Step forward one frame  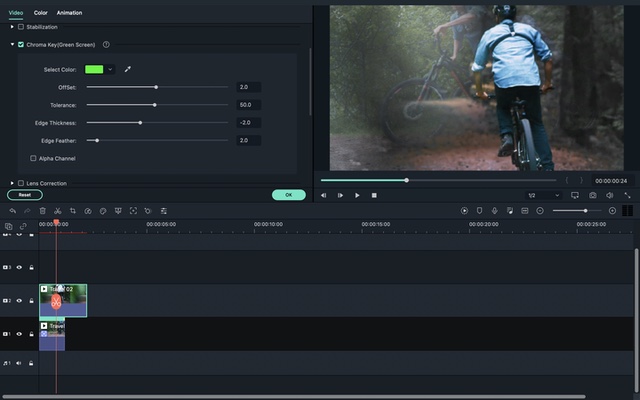(340, 196)
